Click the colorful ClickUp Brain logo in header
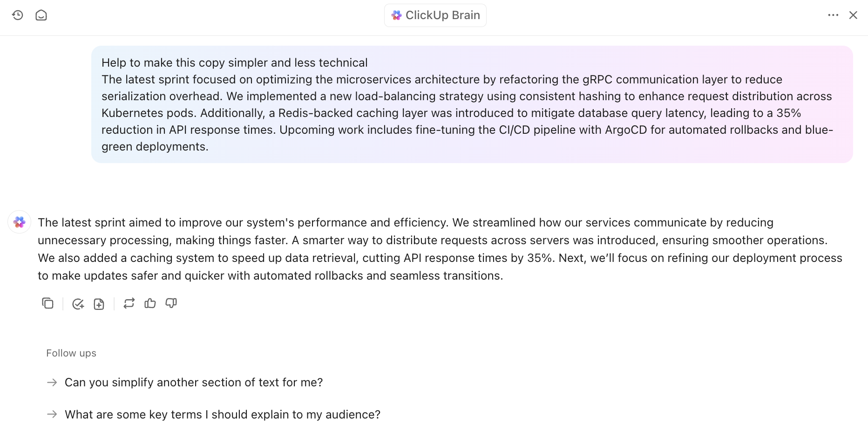Viewport: 868px width, 439px height. click(x=396, y=15)
